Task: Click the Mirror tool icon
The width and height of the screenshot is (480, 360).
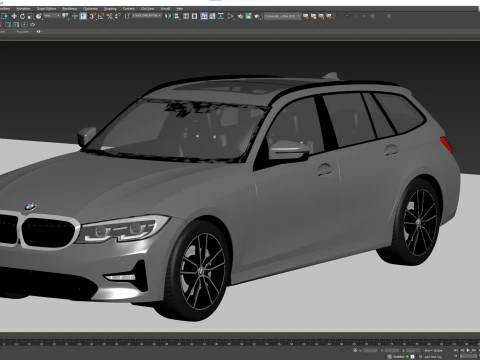Action: pyautogui.click(x=168, y=16)
